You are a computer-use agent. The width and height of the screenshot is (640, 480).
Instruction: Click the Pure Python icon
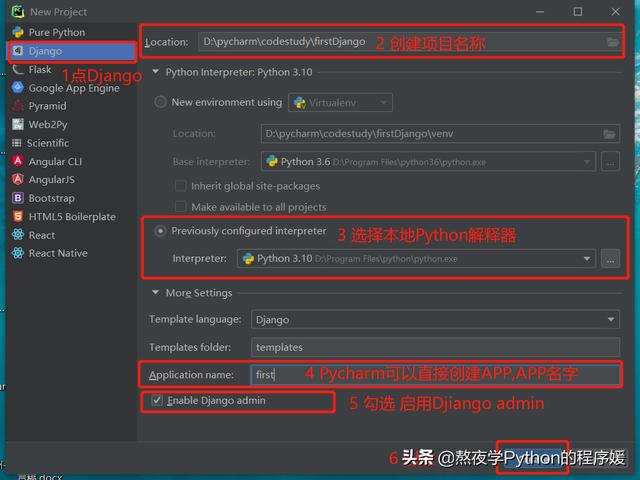18,32
